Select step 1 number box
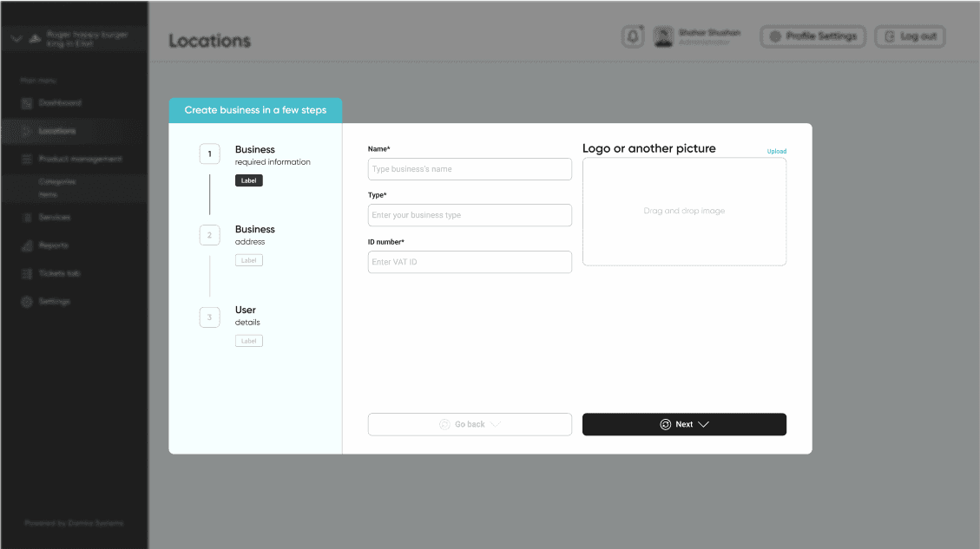This screenshot has height=549, width=980. 209,154
